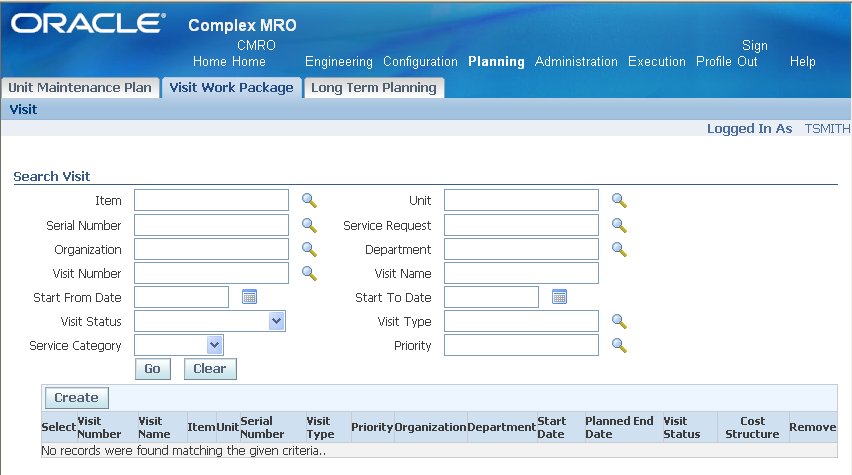This screenshot has width=852, height=475.
Task: Focus the Visit Name input field
Action: (521, 273)
